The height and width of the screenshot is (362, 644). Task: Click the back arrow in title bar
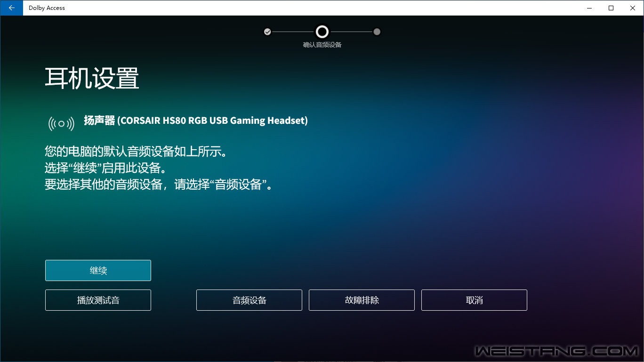tap(11, 8)
